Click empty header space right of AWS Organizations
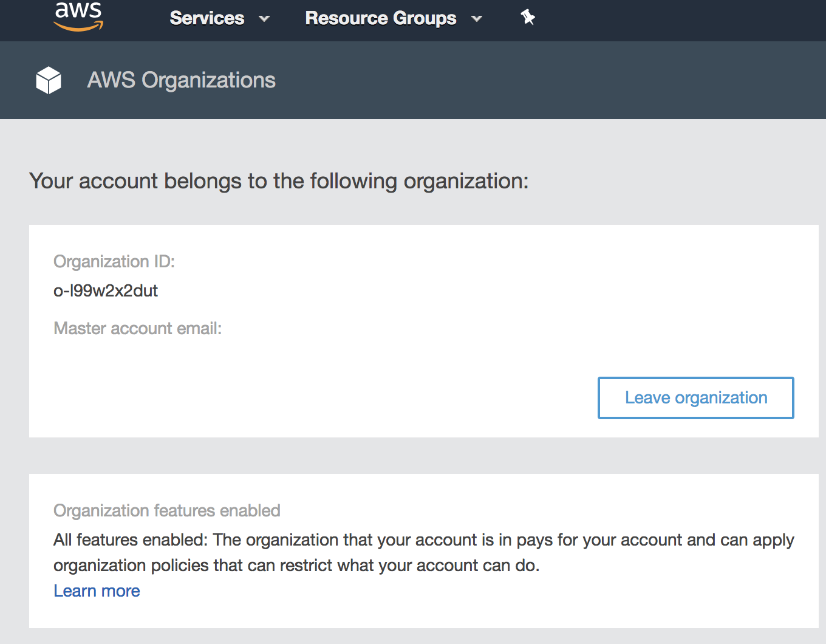This screenshot has height=644, width=826. tap(547, 80)
